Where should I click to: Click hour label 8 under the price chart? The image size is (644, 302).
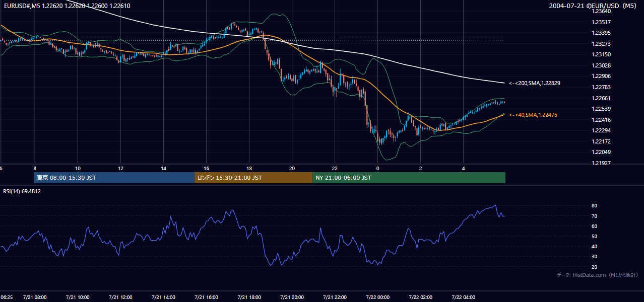[35, 168]
